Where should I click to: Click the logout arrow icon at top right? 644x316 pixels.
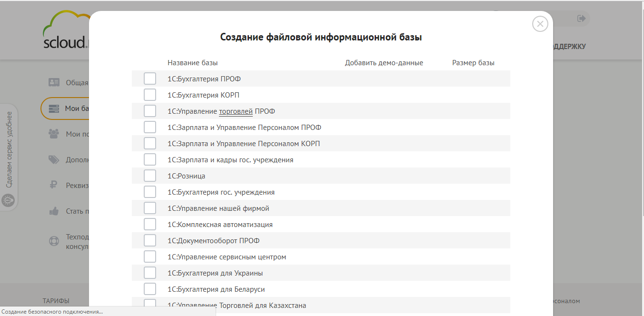pyautogui.click(x=582, y=19)
